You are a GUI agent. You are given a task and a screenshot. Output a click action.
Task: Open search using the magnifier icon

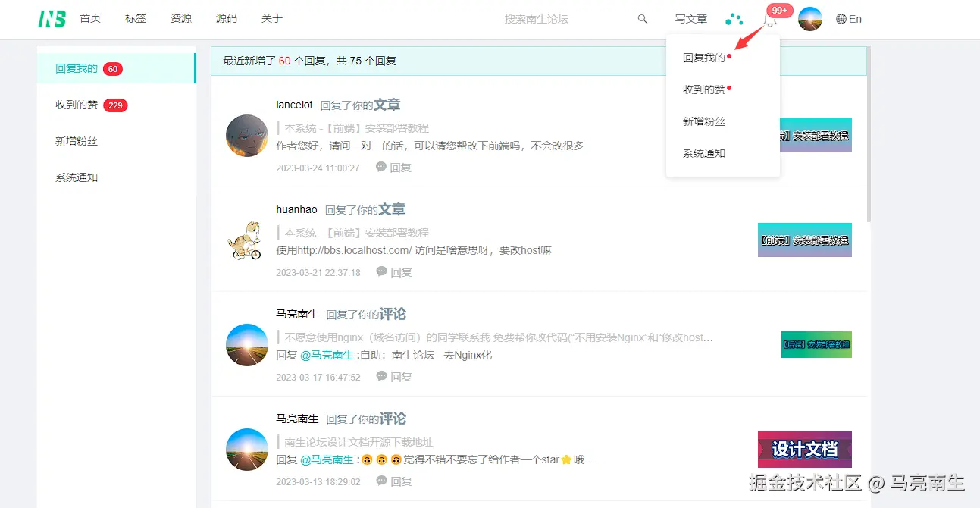pyautogui.click(x=642, y=18)
